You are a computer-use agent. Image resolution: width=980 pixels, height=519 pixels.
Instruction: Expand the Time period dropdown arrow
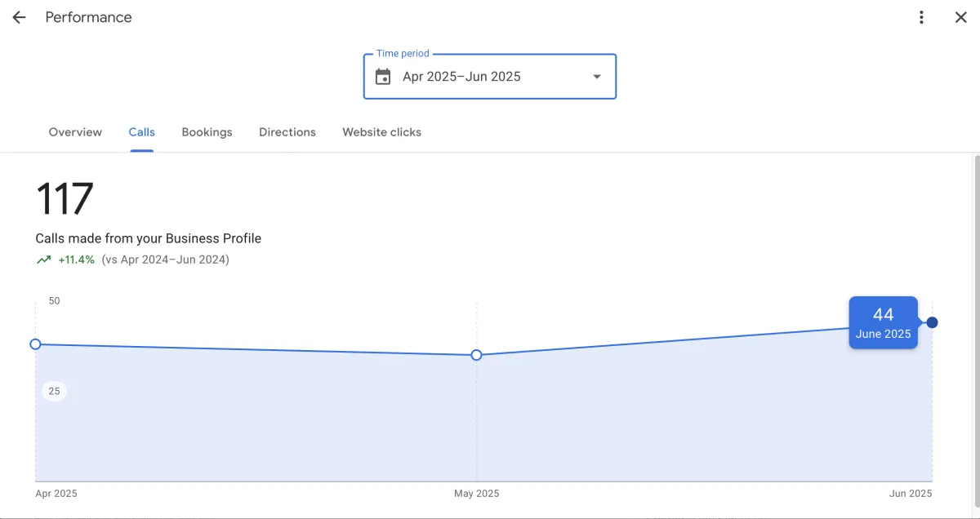(597, 77)
